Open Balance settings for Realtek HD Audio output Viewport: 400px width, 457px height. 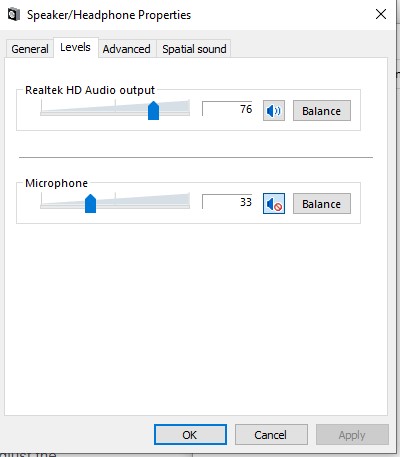322,110
